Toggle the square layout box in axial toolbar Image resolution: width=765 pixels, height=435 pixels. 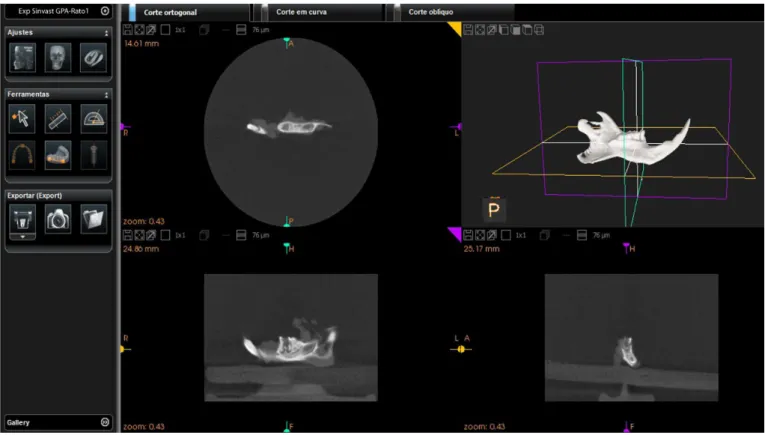[165, 30]
